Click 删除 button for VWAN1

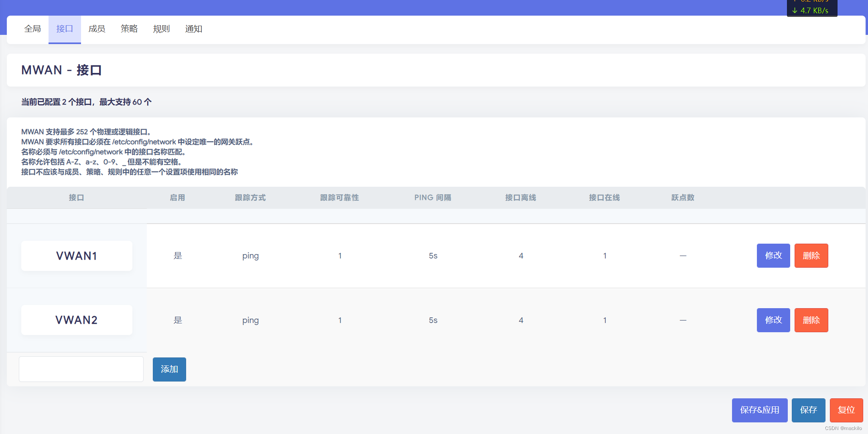point(811,256)
